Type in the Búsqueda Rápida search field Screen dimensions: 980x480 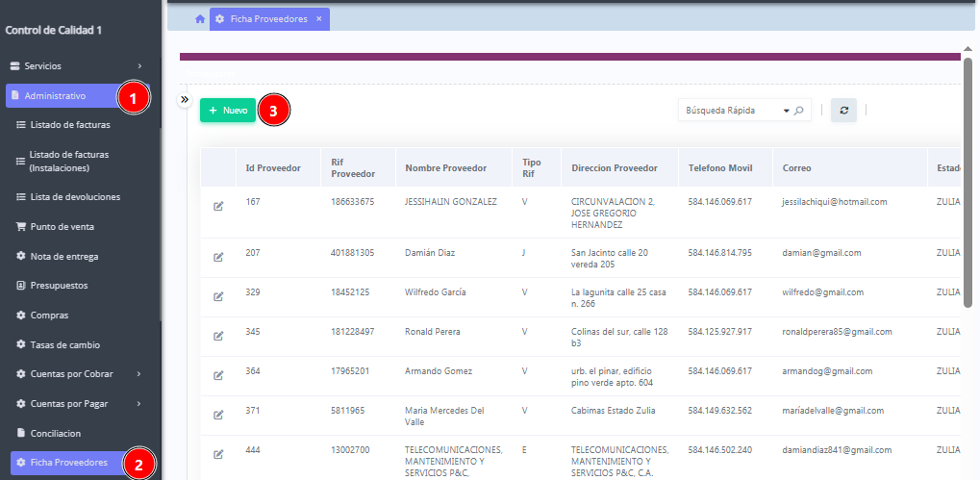729,111
